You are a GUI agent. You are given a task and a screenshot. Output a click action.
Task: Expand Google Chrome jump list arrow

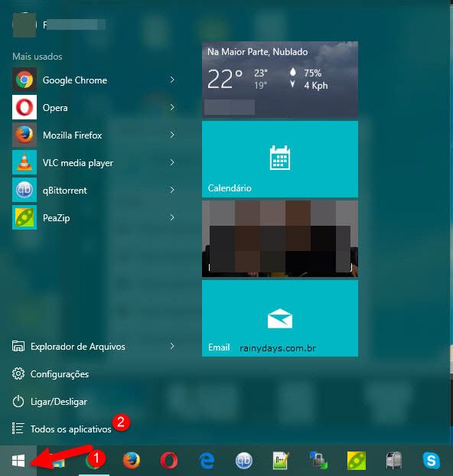click(x=172, y=80)
